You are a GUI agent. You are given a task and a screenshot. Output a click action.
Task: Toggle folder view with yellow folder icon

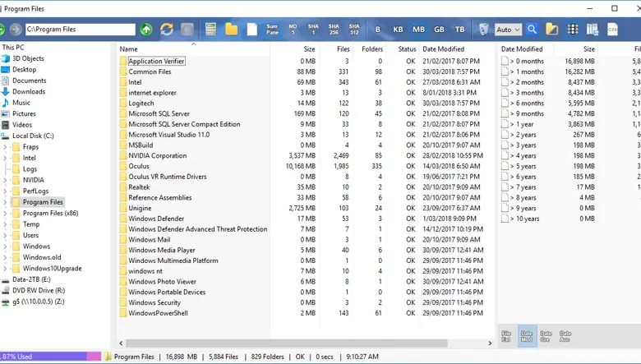(232, 29)
